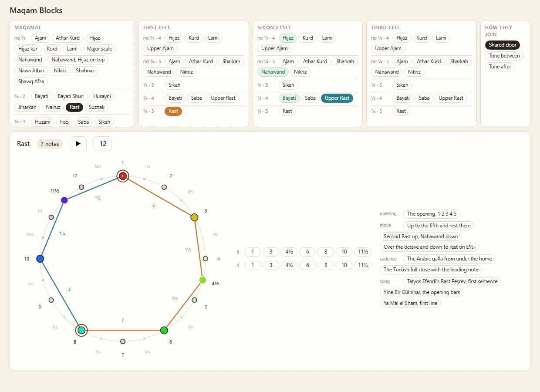Choose Bayati in the Second Cell panel

coord(289,98)
